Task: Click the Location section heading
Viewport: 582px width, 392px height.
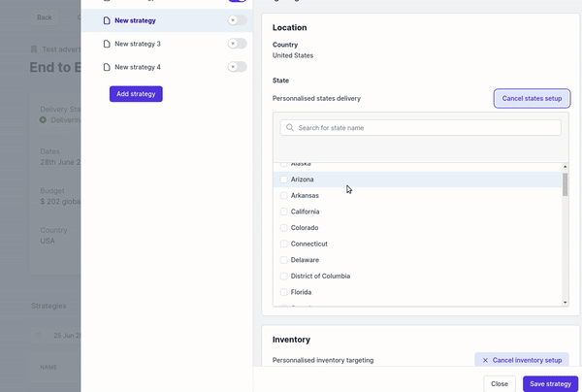Action: click(289, 27)
